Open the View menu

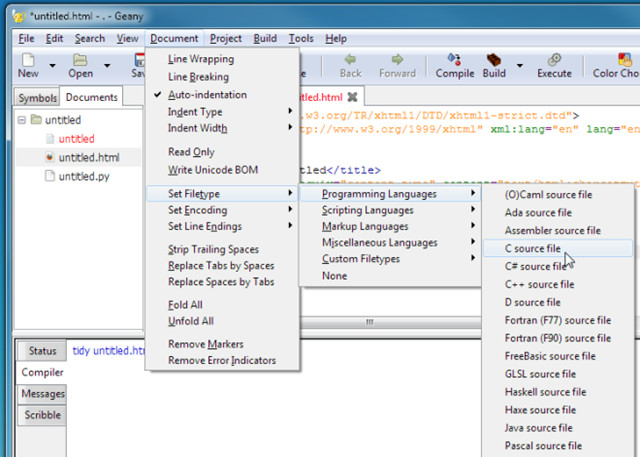(x=127, y=38)
